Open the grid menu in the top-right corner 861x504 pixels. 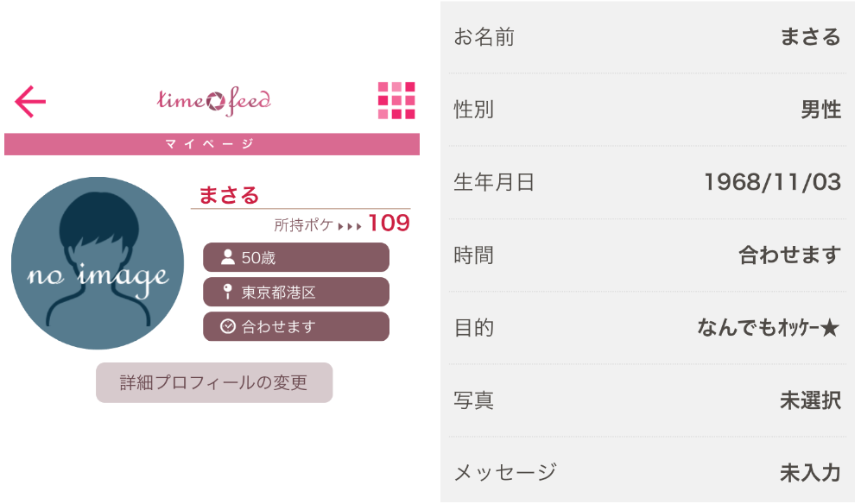click(396, 99)
